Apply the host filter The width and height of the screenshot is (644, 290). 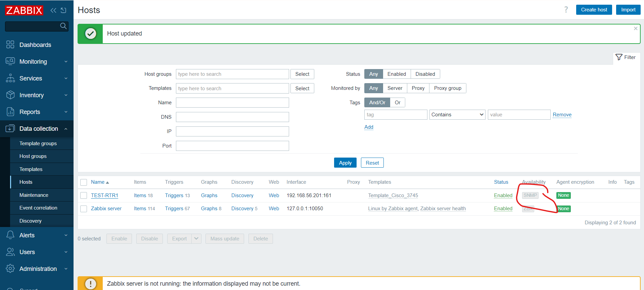[345, 163]
